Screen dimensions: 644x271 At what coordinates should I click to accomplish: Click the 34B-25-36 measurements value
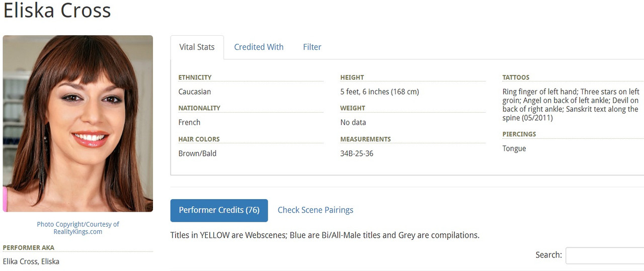[x=357, y=153]
